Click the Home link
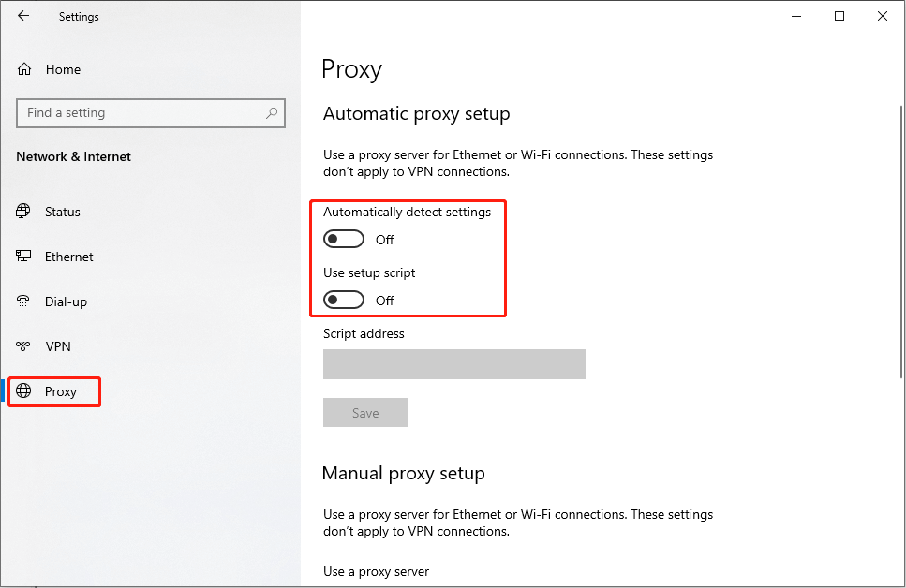Viewport: 906px width, 588px height. [x=63, y=68]
